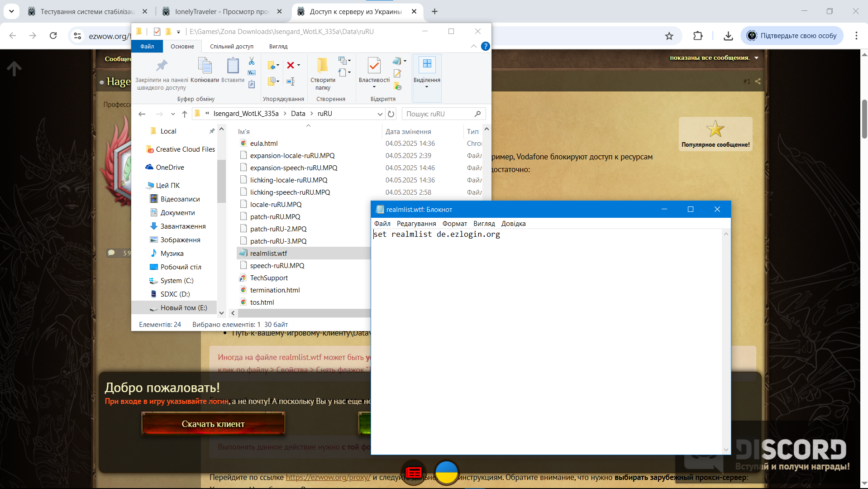Click Explorer file list horizontal scrollbar
This screenshot has width=868, height=489.
click(x=304, y=313)
